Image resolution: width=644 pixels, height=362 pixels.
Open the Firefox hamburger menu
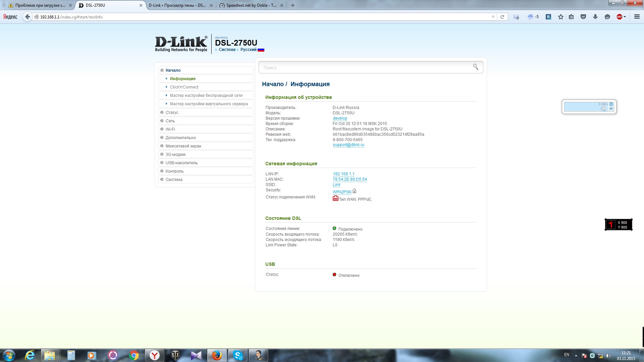pos(637,17)
